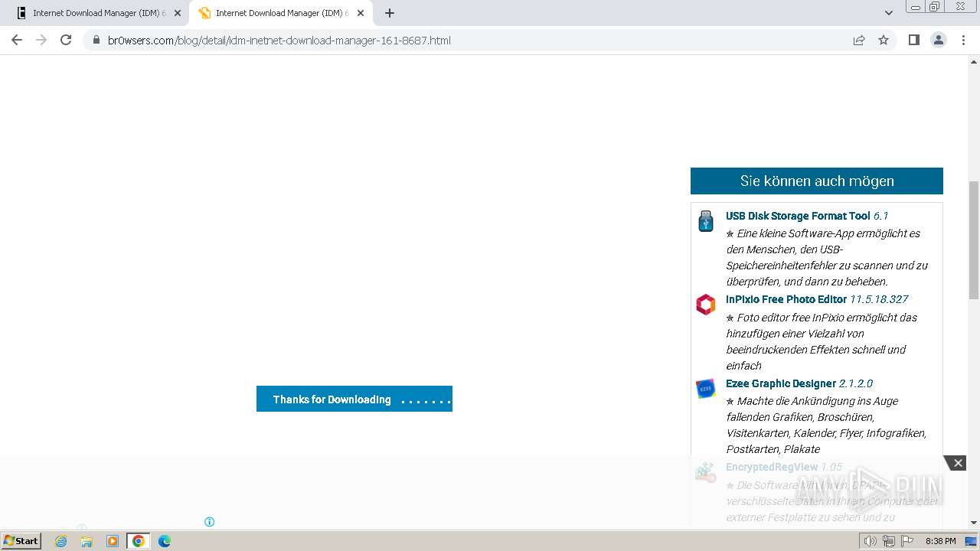Screen dimensions: 980x551
Task: Click the address bar URL
Action: pos(279,40)
